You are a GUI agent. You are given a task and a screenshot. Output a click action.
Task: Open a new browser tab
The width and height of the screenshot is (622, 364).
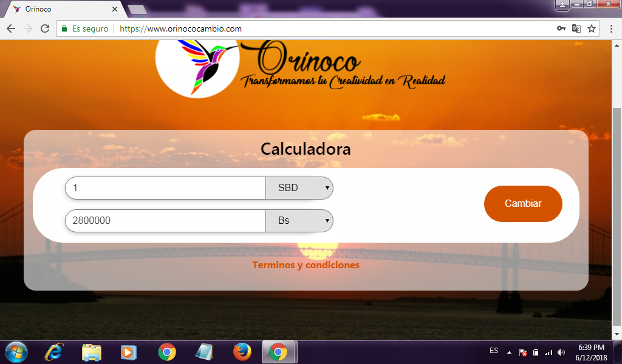(x=137, y=10)
